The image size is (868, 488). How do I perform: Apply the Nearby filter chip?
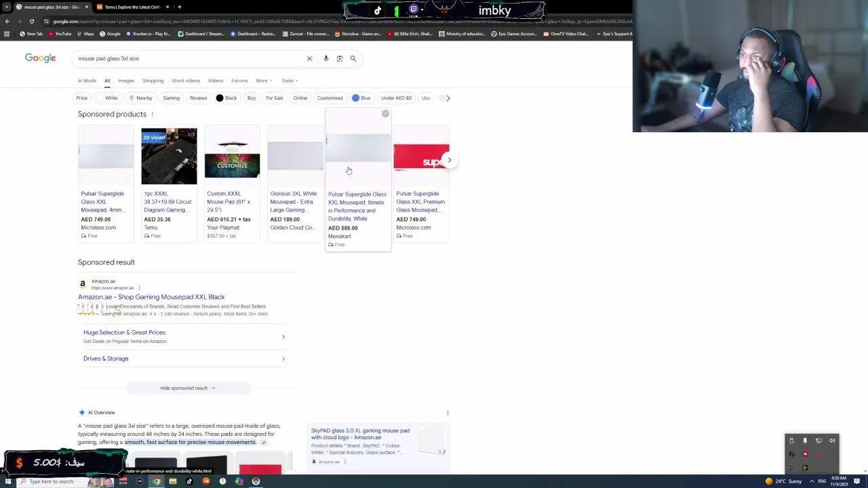[140, 98]
